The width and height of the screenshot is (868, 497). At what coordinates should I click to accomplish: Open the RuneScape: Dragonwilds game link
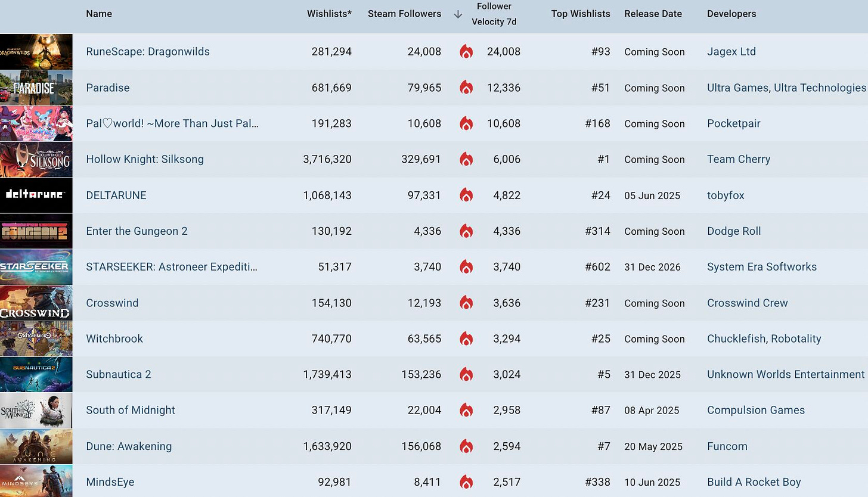(x=148, y=52)
